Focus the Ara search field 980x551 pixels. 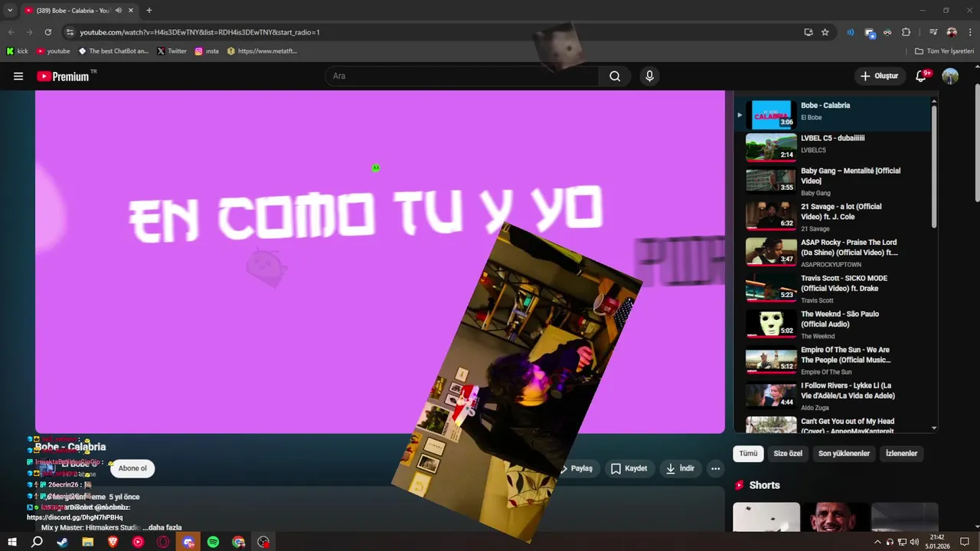click(x=462, y=76)
